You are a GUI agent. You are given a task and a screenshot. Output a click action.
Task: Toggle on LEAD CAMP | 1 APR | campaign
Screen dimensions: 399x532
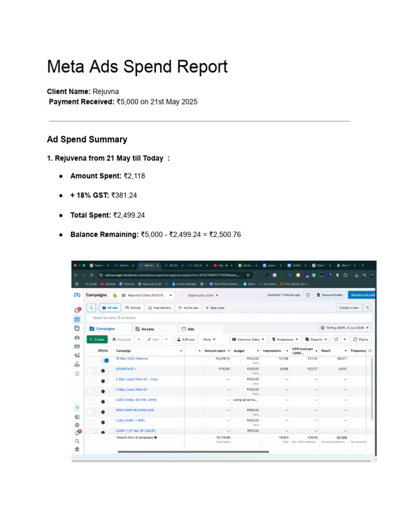pos(105,422)
